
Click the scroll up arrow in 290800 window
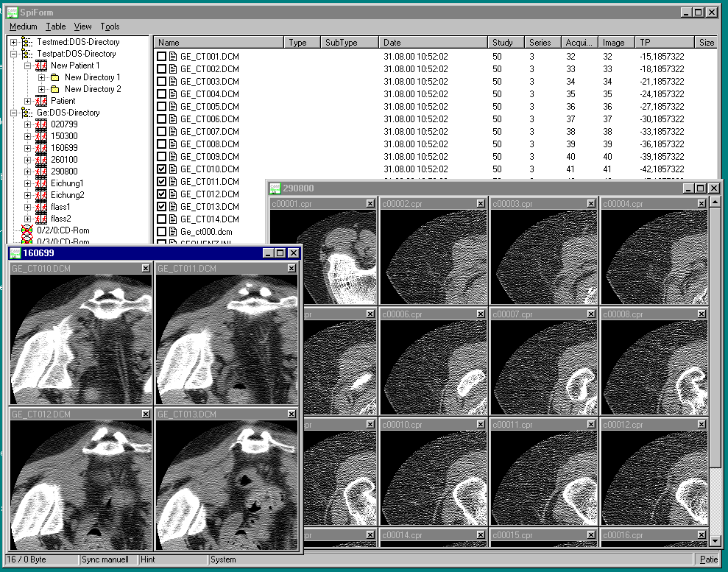[x=715, y=202]
